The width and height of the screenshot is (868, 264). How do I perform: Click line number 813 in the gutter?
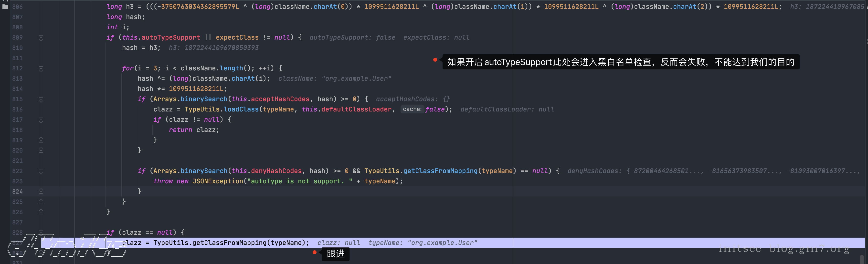17,78
